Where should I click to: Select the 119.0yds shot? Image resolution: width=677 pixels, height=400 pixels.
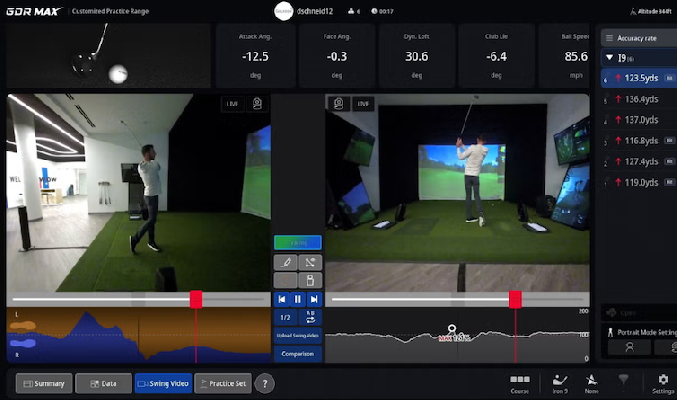(639, 182)
